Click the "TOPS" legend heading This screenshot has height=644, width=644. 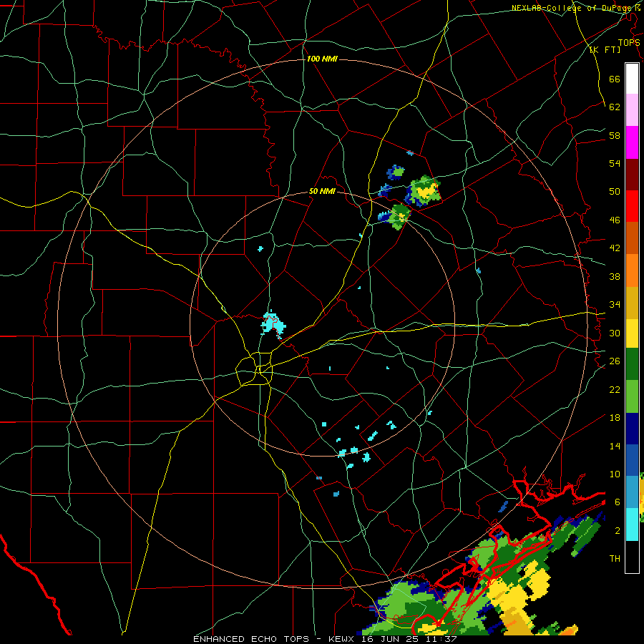(x=629, y=42)
